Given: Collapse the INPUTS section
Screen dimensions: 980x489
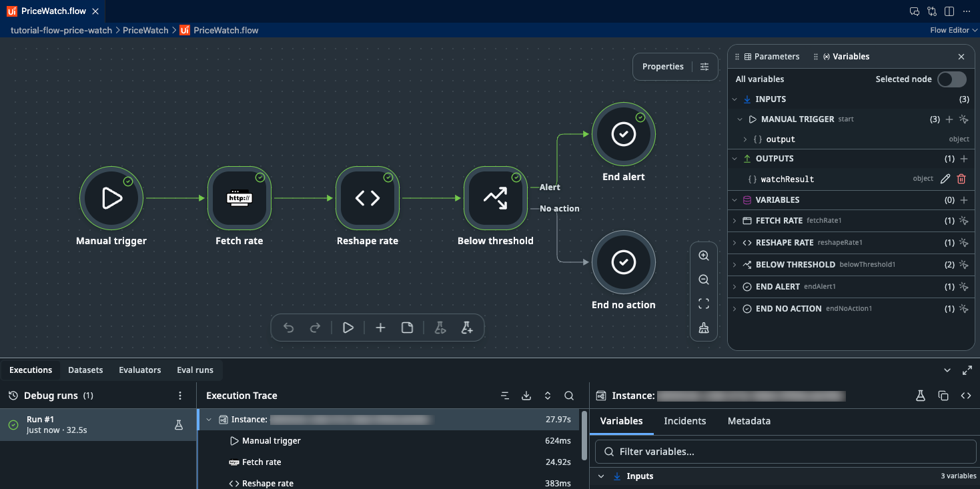Looking at the screenshot, I should pos(734,99).
